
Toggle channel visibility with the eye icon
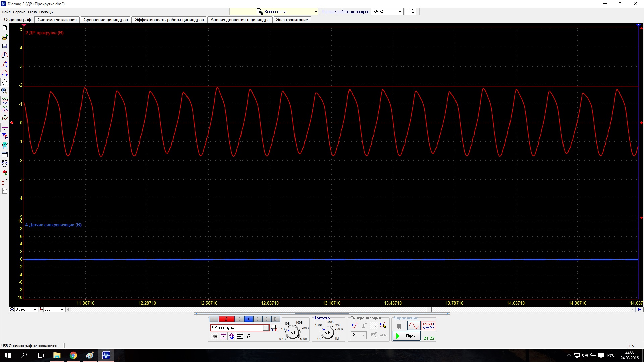(215, 336)
